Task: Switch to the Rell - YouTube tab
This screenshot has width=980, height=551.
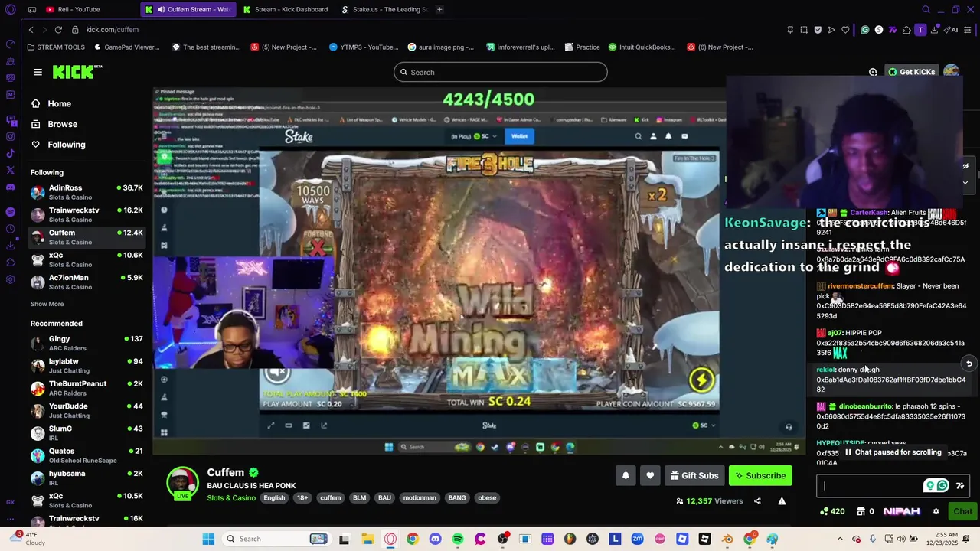Action: pyautogui.click(x=78, y=9)
